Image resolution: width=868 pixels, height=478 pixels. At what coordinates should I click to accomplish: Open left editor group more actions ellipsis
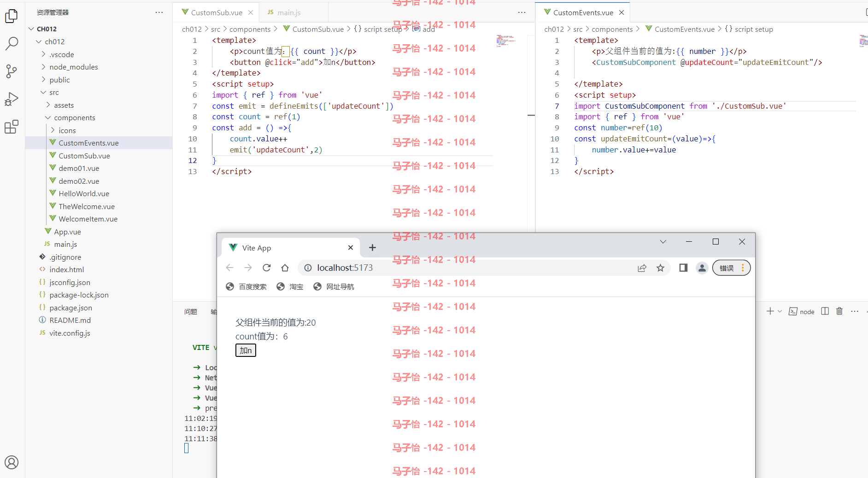(x=522, y=12)
